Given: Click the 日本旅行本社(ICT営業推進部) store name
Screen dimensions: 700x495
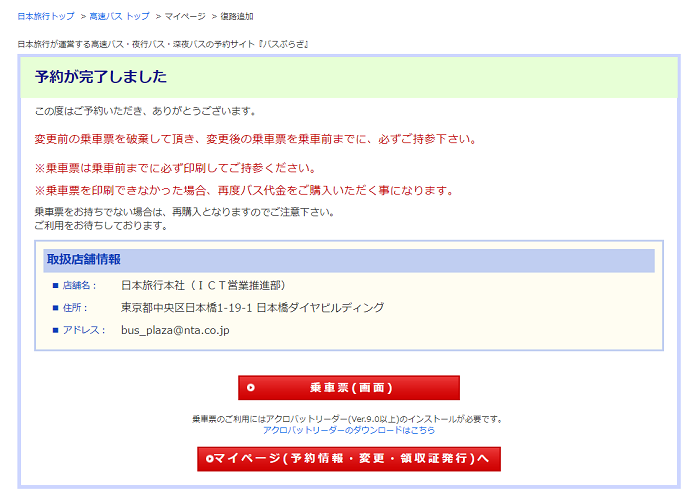Looking at the screenshot, I should (203, 286).
